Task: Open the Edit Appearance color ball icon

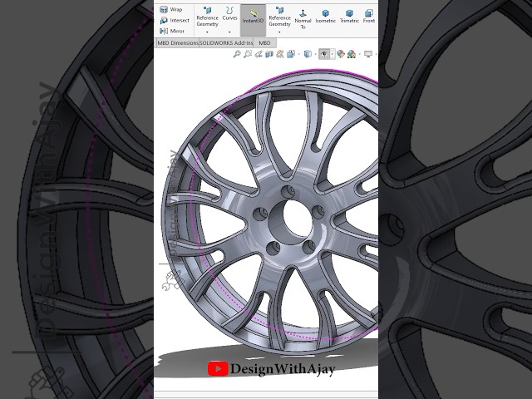Action: point(341,54)
